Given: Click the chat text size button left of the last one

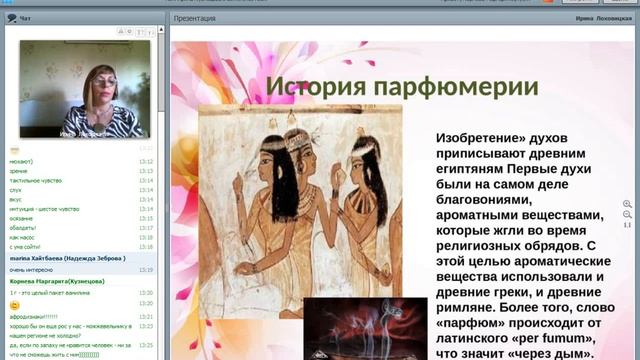Looking at the screenshot, I should tap(140, 32).
